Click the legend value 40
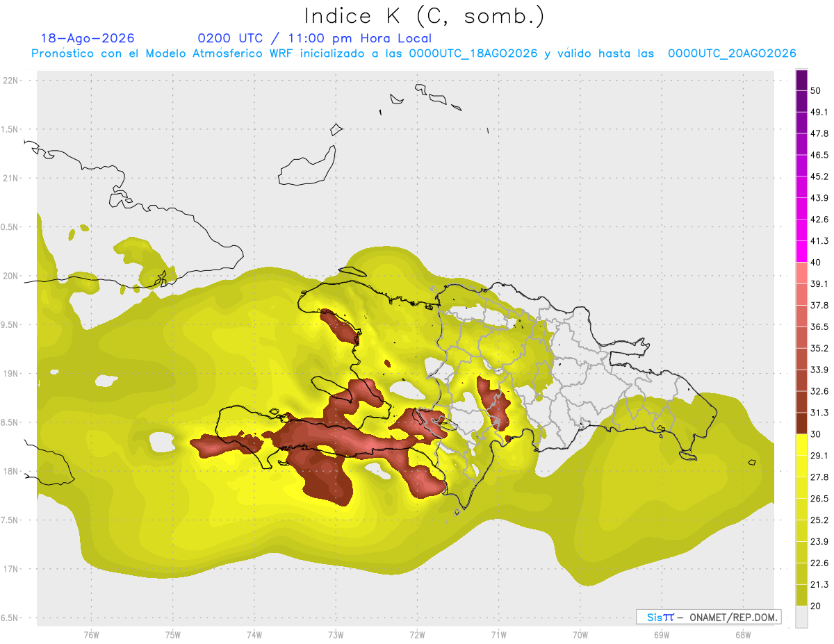Image resolution: width=834 pixels, height=644 pixels. pyautogui.click(x=816, y=263)
